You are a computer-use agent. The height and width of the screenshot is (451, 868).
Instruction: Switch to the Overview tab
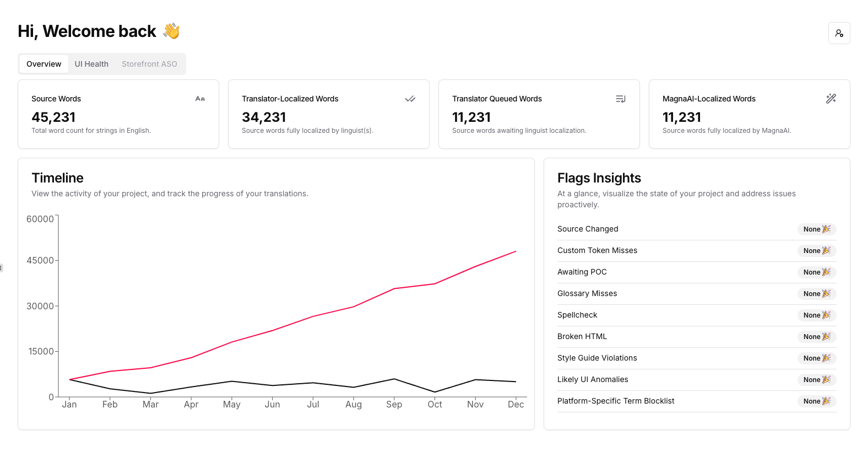[44, 64]
